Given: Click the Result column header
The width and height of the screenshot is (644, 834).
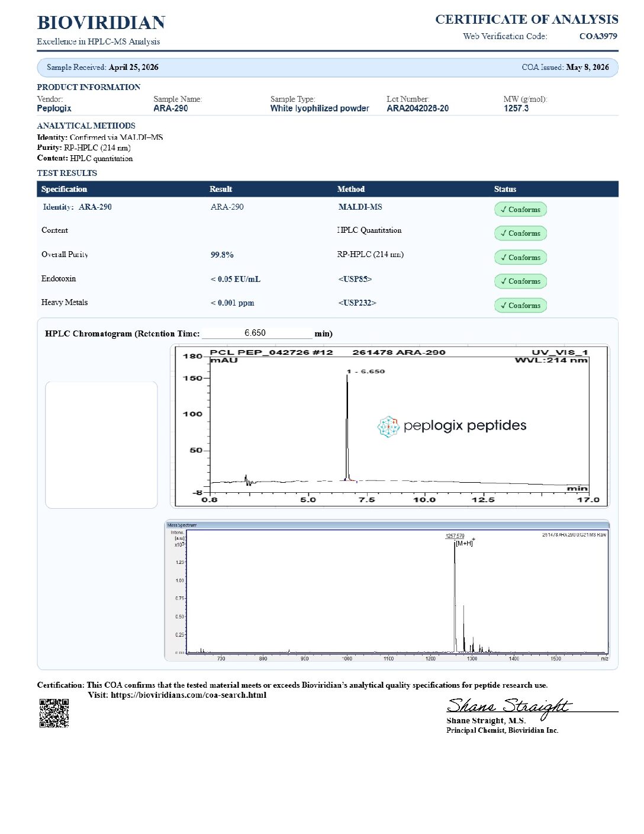Looking at the screenshot, I should pyautogui.click(x=221, y=190).
